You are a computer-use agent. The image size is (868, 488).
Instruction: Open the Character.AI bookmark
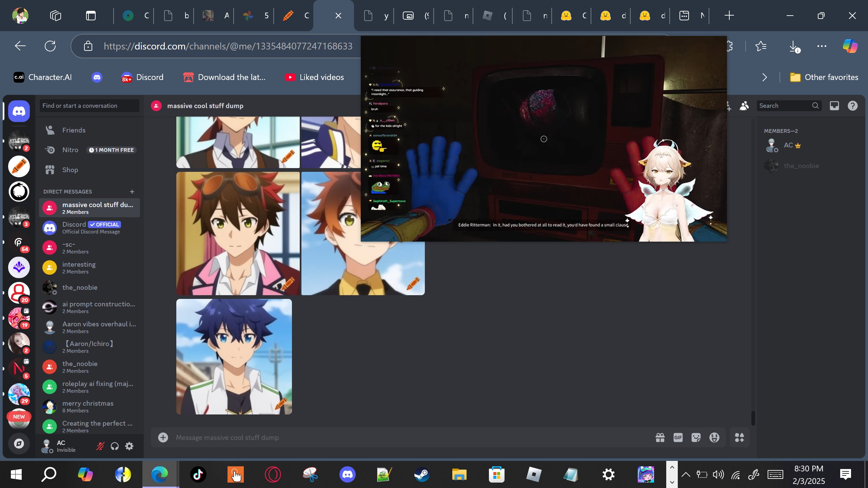pyautogui.click(x=43, y=77)
